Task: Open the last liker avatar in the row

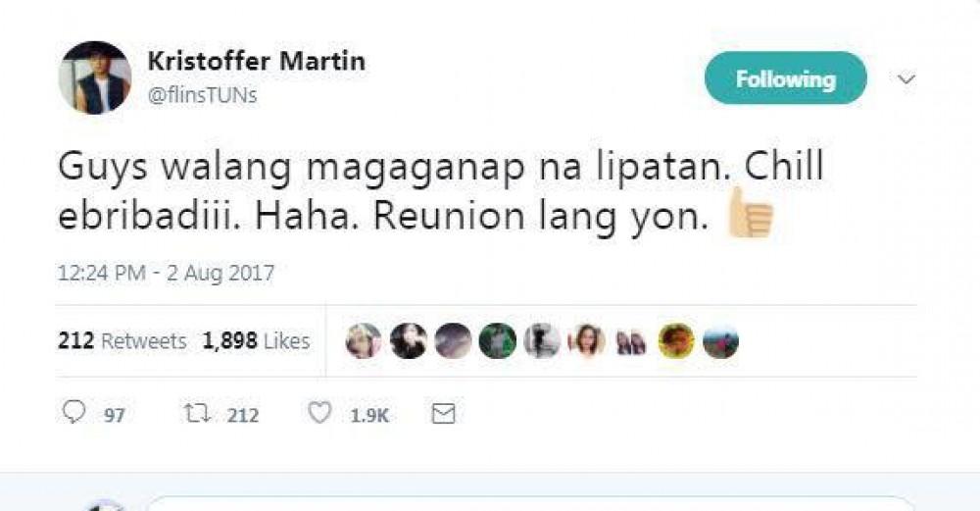Action: [720, 340]
